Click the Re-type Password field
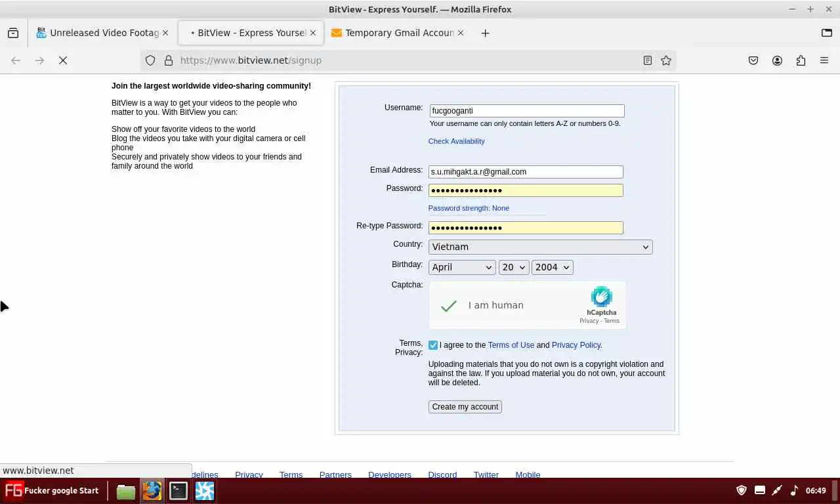 (x=526, y=228)
